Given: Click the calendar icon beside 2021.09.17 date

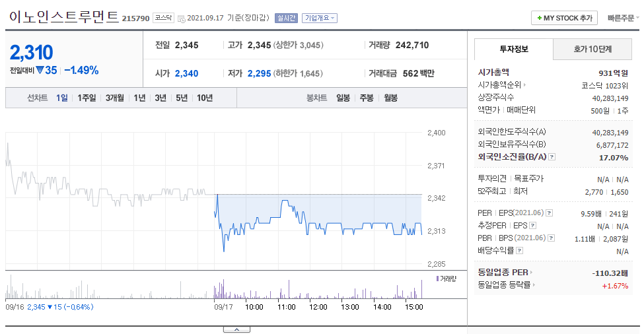Looking at the screenshot, I should pyautogui.click(x=181, y=19).
